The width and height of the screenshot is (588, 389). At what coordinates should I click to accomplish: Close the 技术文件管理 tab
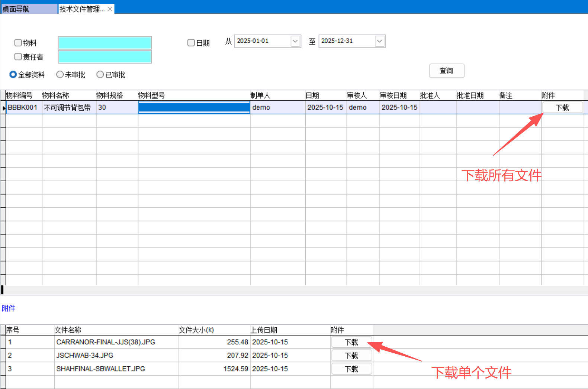[x=110, y=9]
